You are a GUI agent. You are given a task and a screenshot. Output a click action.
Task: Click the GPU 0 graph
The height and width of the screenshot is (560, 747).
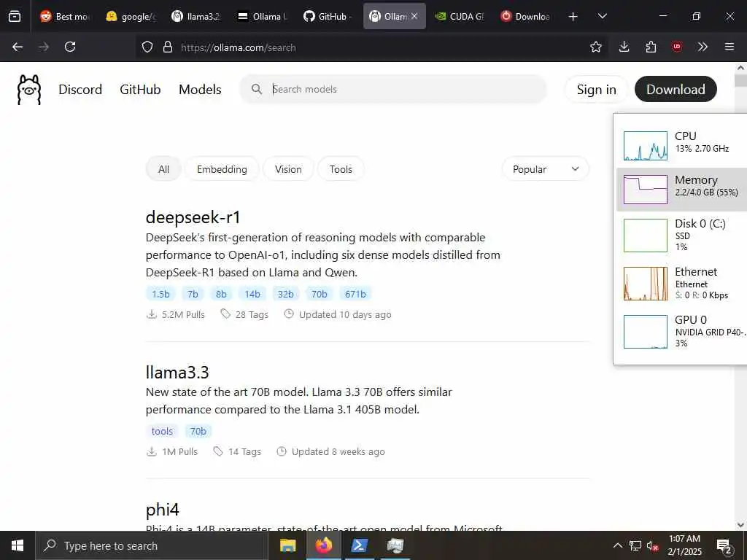(645, 332)
